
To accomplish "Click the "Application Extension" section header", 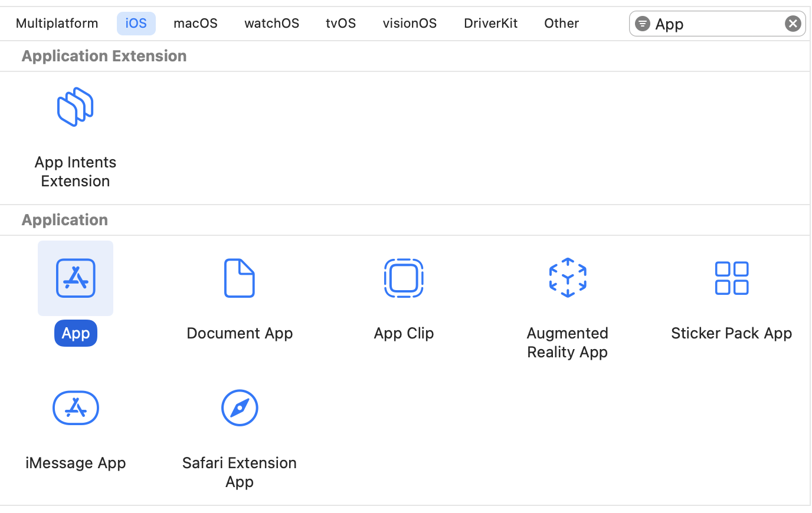I will coord(104,56).
